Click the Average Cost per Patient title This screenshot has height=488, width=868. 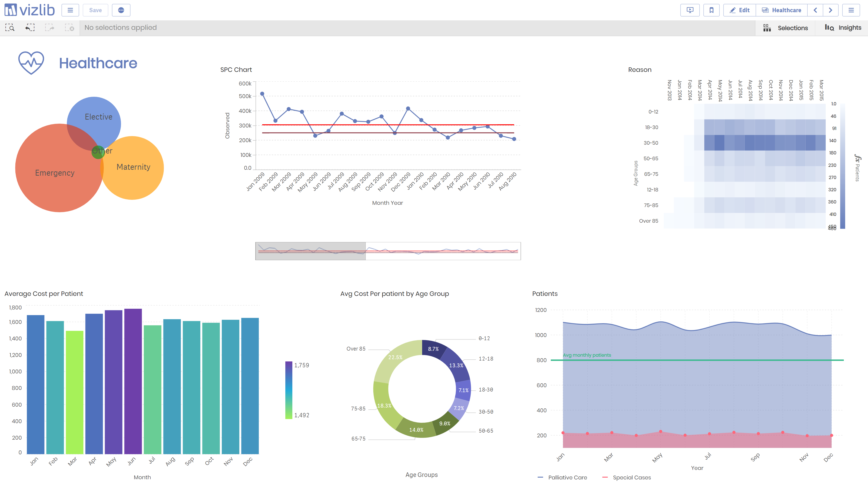(43, 294)
